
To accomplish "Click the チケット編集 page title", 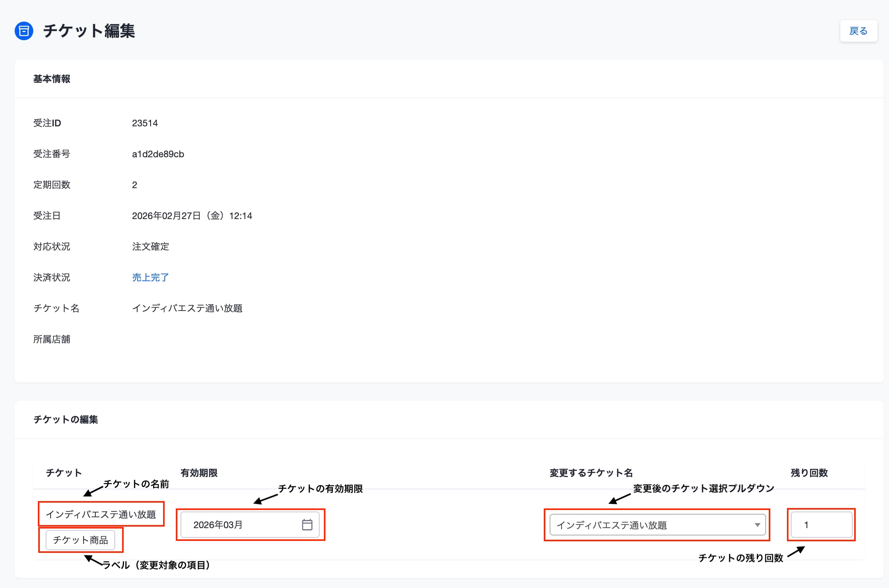I will tap(89, 31).
